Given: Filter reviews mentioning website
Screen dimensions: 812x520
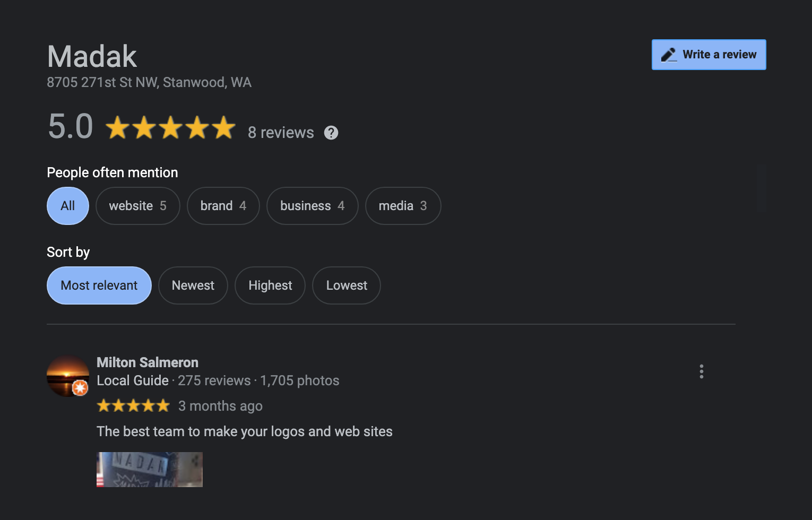Looking at the screenshot, I should point(138,206).
